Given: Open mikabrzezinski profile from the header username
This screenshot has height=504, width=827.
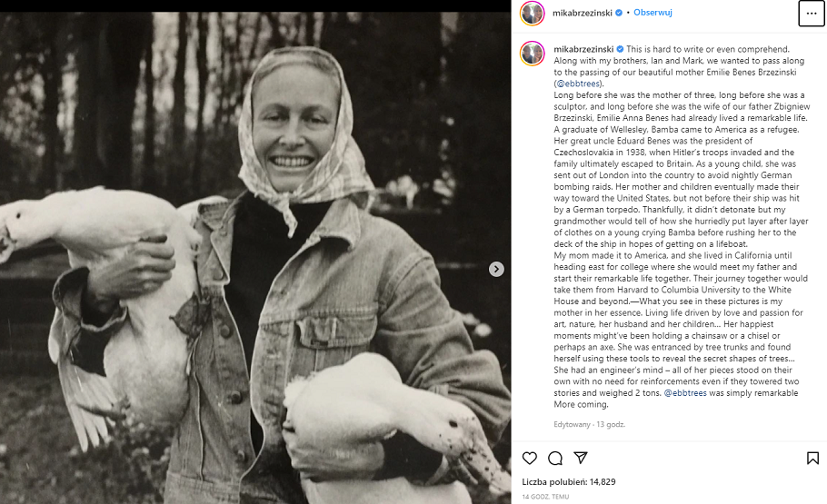Looking at the screenshot, I should click(583, 14).
